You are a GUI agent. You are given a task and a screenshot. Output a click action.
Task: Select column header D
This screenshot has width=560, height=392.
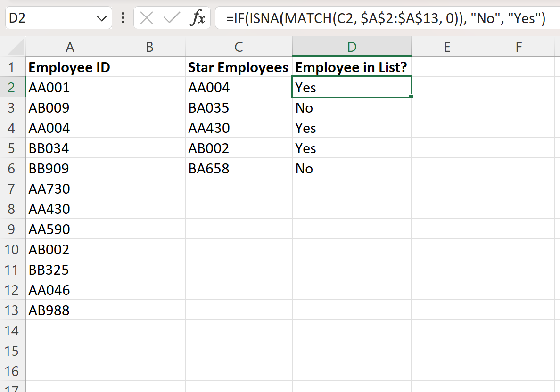point(352,47)
